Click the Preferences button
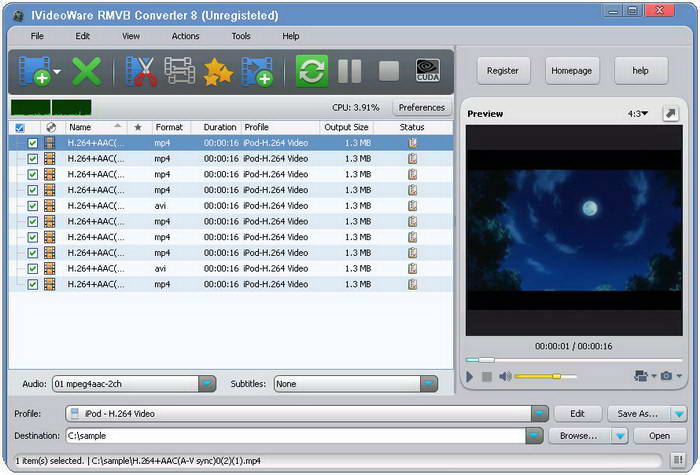 (x=421, y=107)
